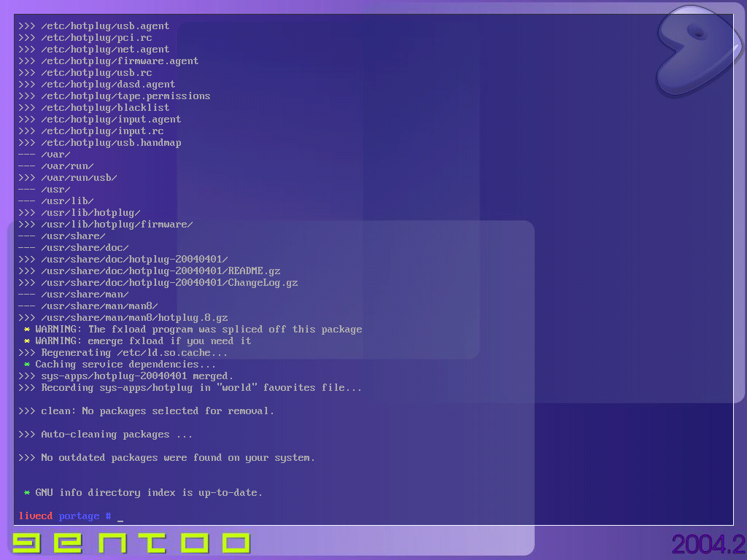Image resolution: width=747 pixels, height=560 pixels.
Task: Click the 'Auto-cleaning packages ...' line
Action: click(x=105, y=435)
